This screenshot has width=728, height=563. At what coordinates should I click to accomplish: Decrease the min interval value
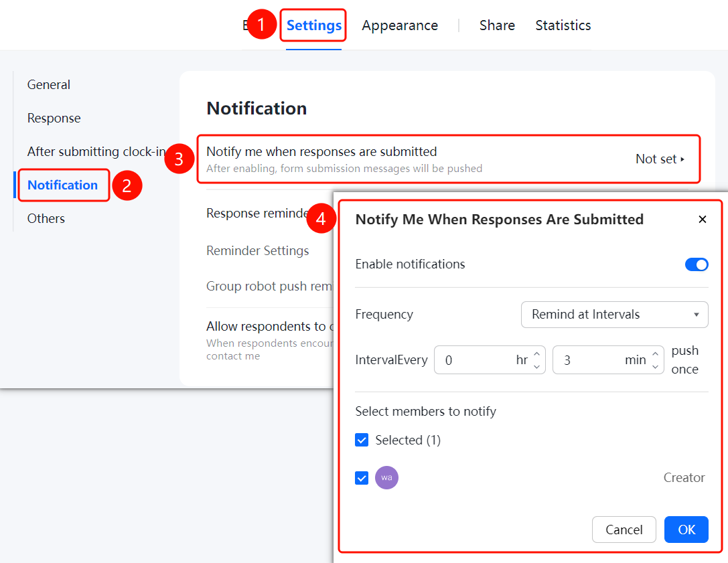tap(655, 367)
